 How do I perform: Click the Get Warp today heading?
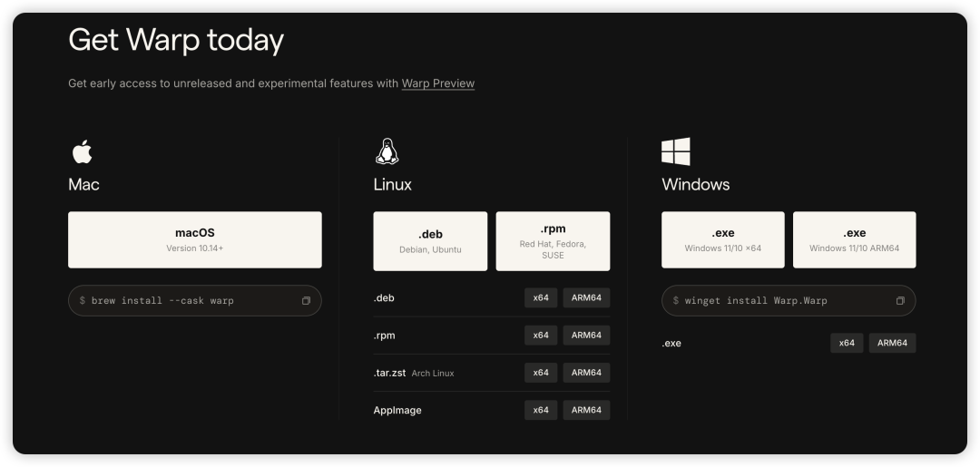point(176,39)
